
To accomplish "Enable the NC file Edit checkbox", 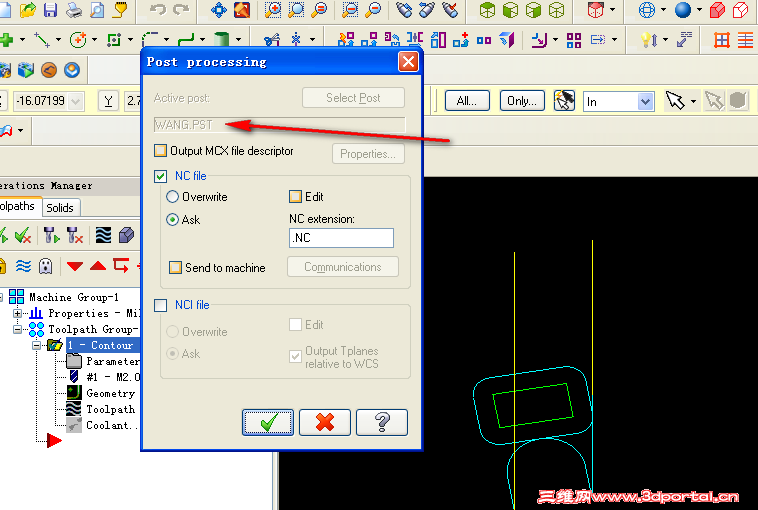I will [x=295, y=196].
